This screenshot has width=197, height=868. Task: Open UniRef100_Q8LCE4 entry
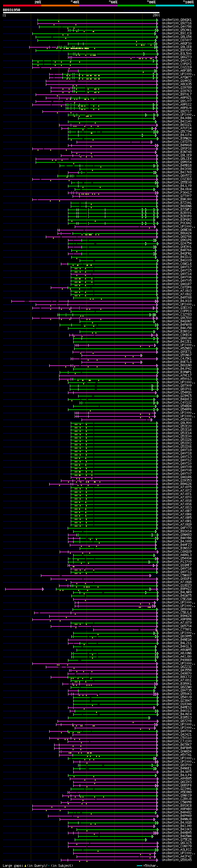[177, 159]
